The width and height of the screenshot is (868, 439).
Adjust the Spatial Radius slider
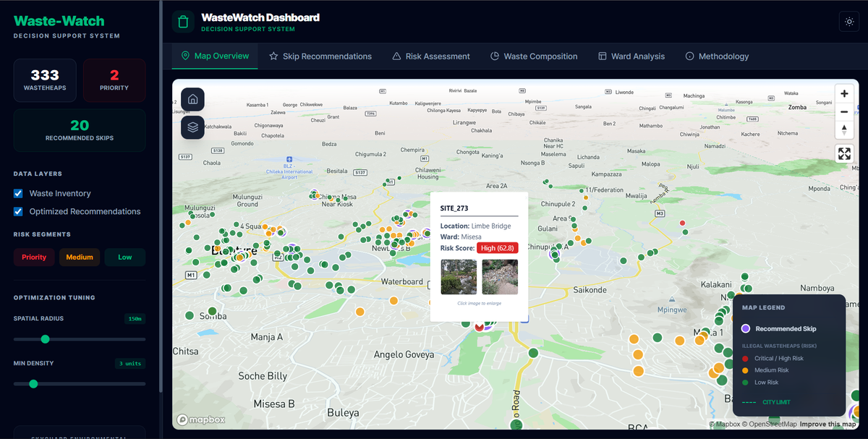[80, 339]
